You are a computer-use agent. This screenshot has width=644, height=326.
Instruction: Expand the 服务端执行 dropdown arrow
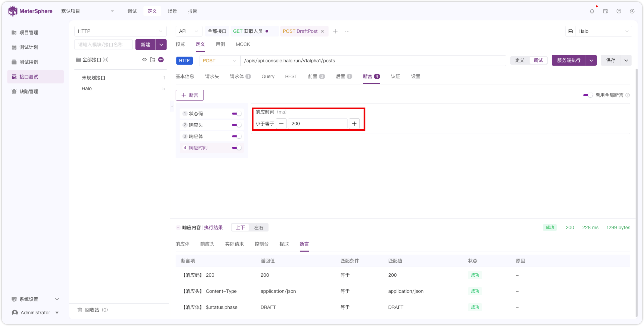(591, 60)
